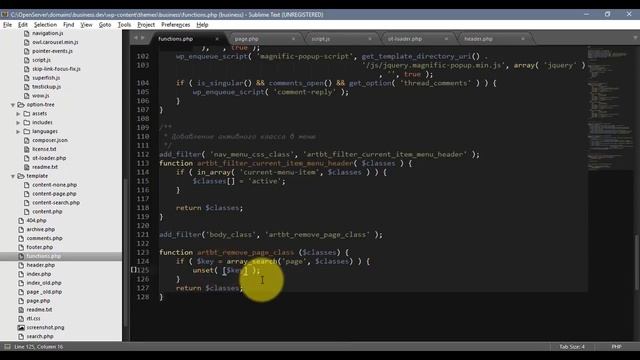The image size is (640, 360).
Task: Open the Project menu
Action: [x=146, y=25]
